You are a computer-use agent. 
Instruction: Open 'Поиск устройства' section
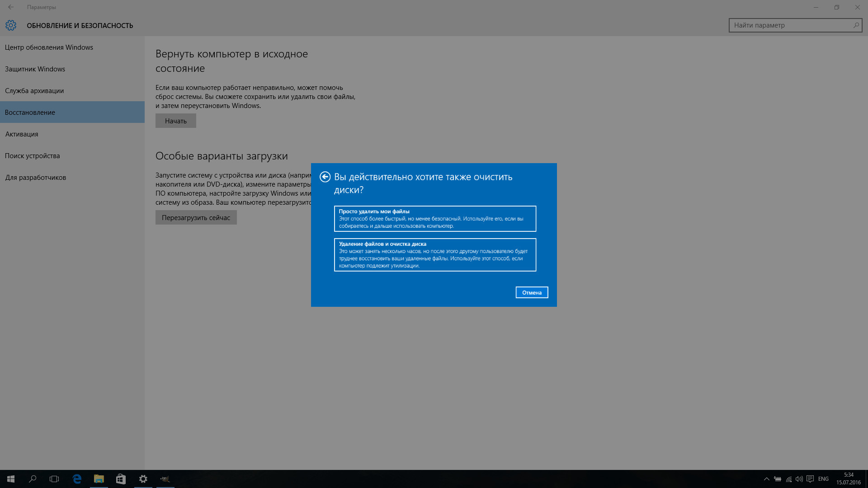(72, 155)
